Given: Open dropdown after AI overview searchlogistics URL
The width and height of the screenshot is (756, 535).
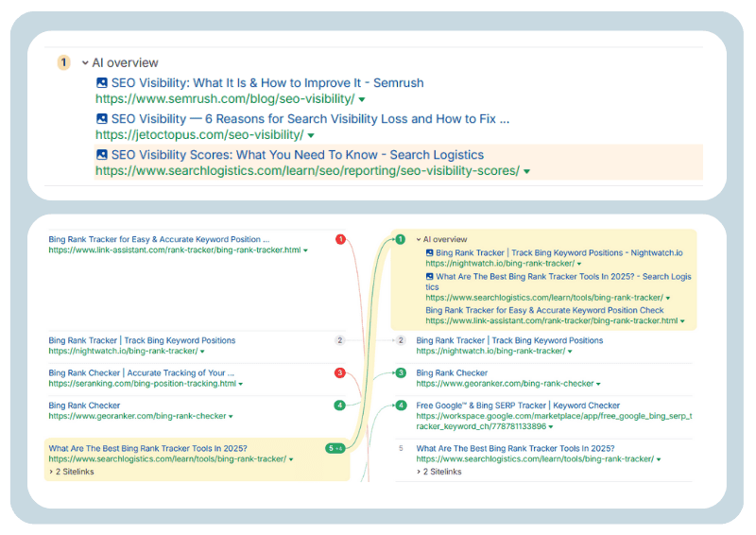Looking at the screenshot, I should coord(668,298).
